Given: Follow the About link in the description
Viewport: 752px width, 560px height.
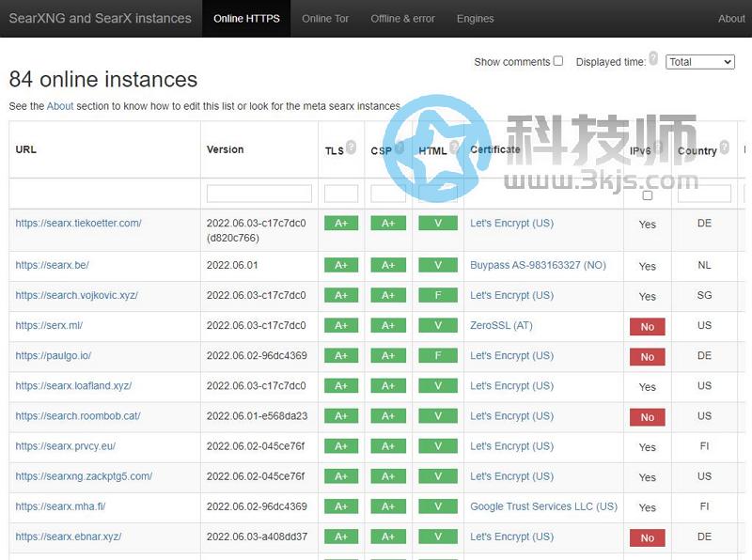Looking at the screenshot, I should tap(60, 106).
